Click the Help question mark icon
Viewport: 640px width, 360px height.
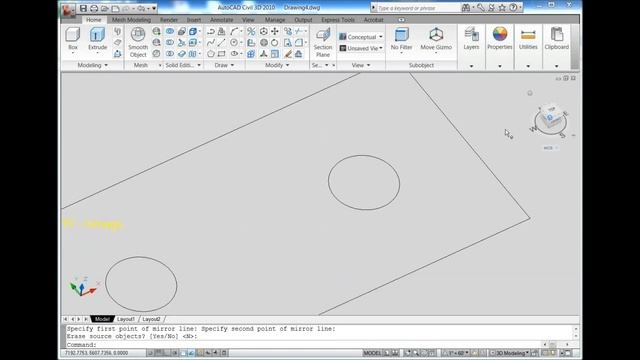pos(513,8)
